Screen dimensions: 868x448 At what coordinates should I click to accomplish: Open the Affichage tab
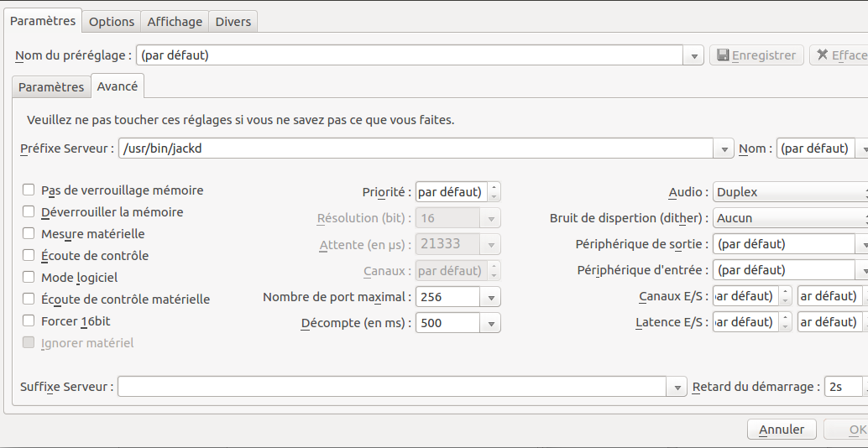[175, 22]
